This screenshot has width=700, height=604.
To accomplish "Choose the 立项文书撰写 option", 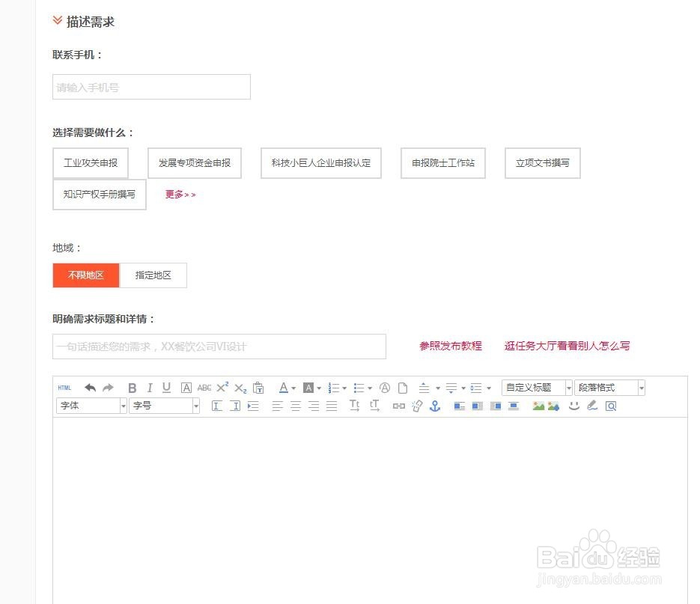I will [543, 163].
